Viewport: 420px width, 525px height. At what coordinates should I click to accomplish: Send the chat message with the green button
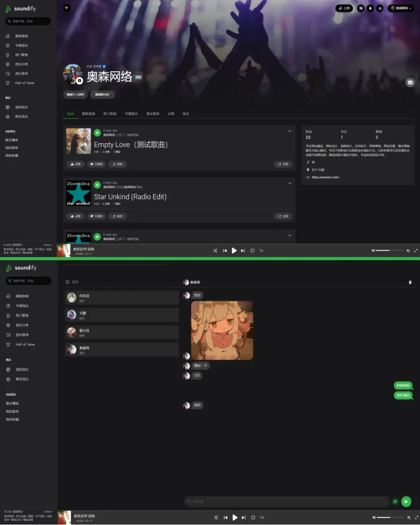coord(406,501)
